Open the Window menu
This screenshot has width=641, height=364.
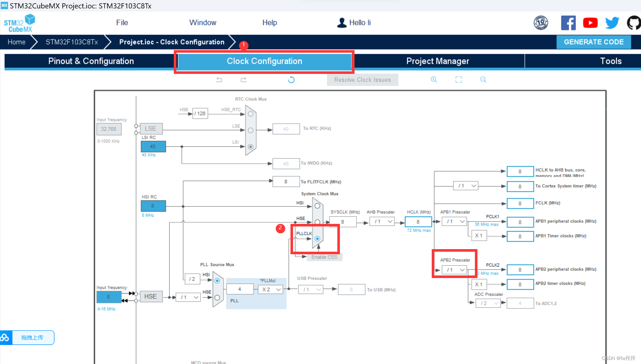click(203, 23)
